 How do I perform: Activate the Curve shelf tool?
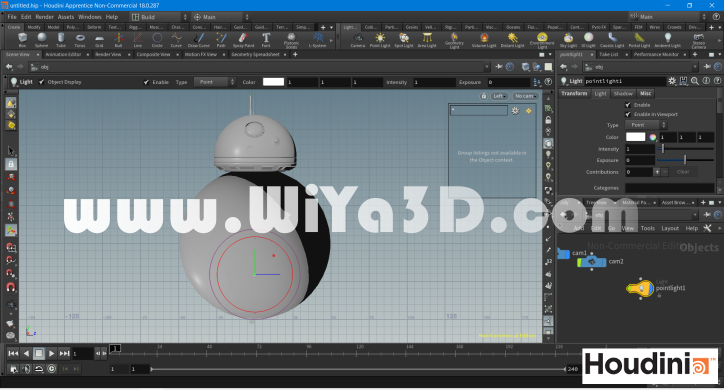point(176,40)
